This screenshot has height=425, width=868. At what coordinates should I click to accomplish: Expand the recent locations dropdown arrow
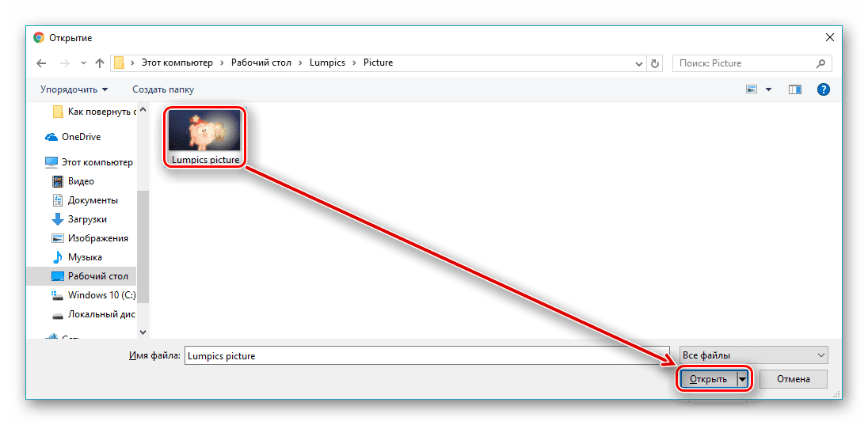pos(84,63)
